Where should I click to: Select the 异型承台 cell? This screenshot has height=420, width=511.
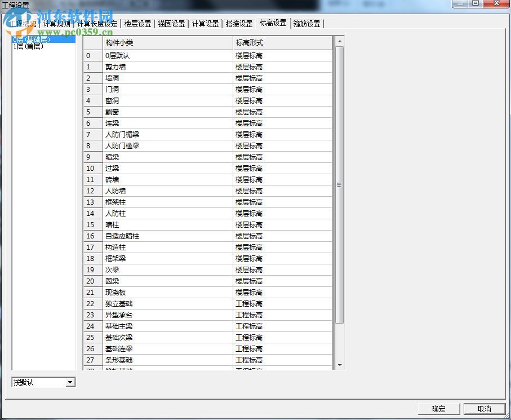tap(168, 315)
